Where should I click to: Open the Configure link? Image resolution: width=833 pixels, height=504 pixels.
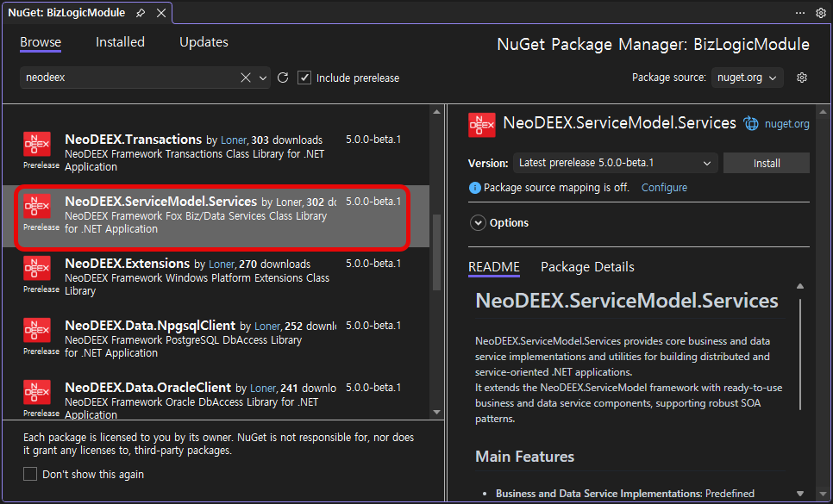pos(664,187)
